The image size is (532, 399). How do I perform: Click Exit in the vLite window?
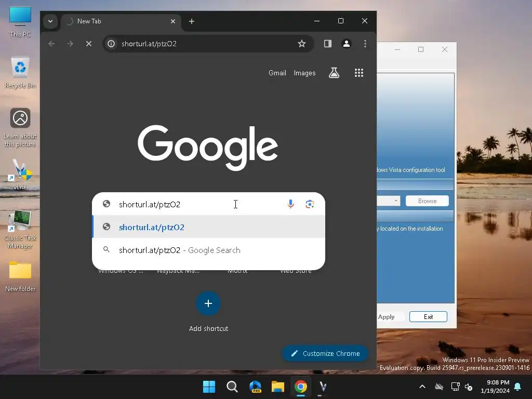[x=428, y=317]
